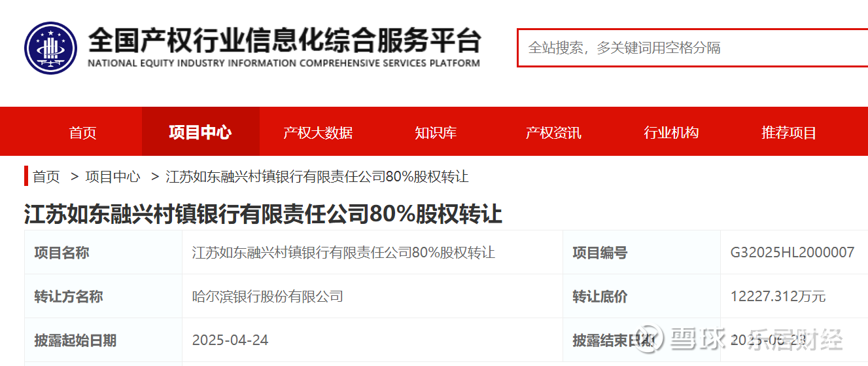Image resolution: width=868 pixels, height=366 pixels.
Task: Click the transferor 哈尔滨银行股份有限公司
Action: [x=268, y=297]
